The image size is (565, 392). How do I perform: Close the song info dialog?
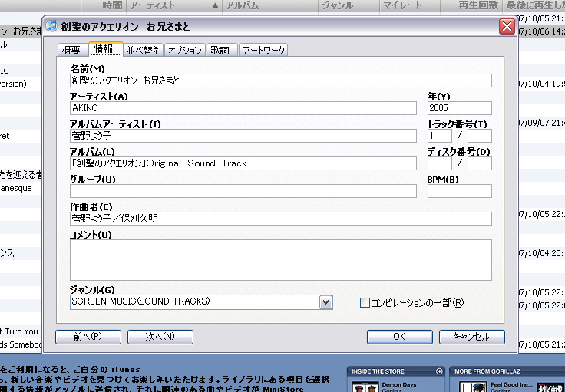click(507, 26)
